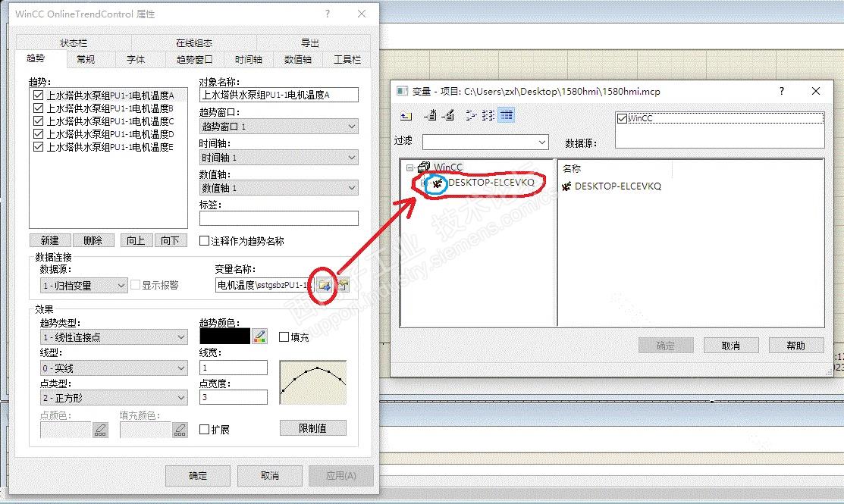Enable the 填充 fill checkbox

(x=284, y=337)
